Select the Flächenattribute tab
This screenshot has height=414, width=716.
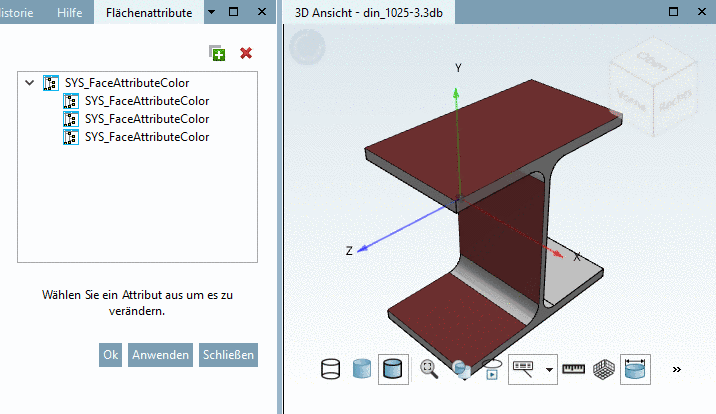[149, 13]
